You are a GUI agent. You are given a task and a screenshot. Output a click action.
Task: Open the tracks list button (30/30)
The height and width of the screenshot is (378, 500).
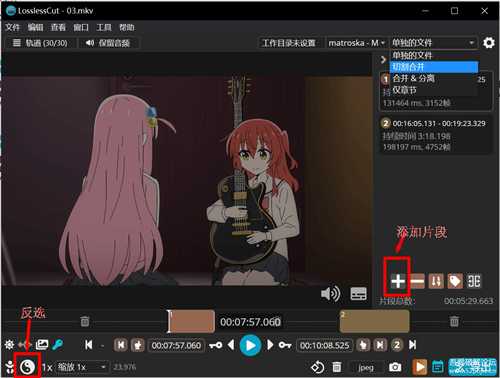click(40, 43)
